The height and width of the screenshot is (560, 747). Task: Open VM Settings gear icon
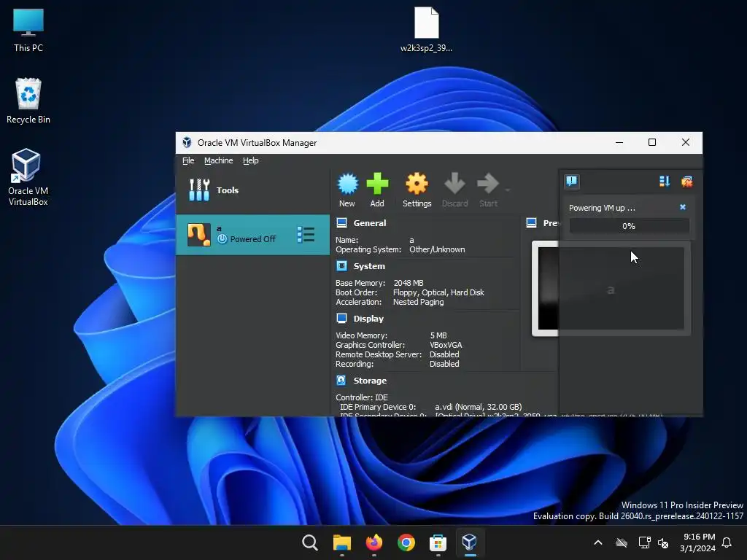417,184
